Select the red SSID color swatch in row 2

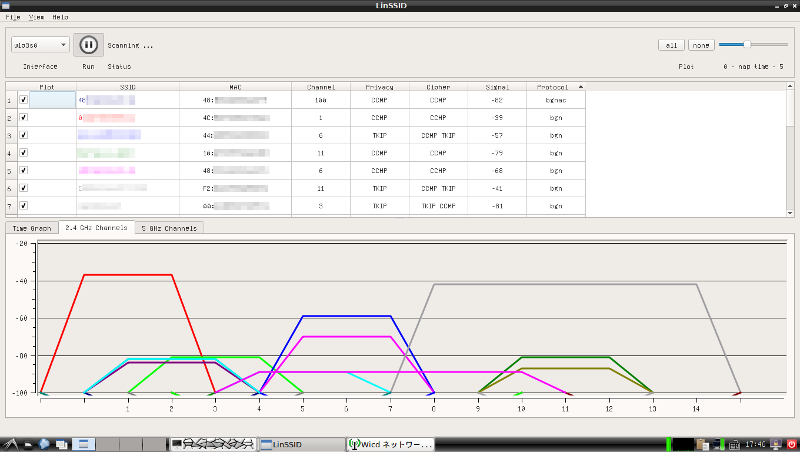click(107, 118)
